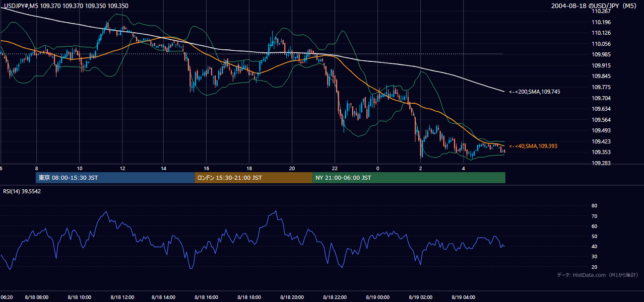The image size is (644, 302).
Task: Click RSI scale level 50
Action: pyautogui.click(x=595, y=236)
